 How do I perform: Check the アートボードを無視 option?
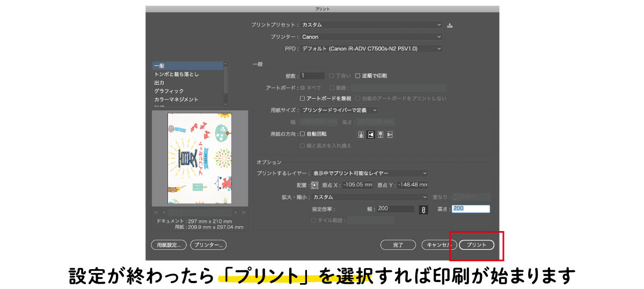303,99
